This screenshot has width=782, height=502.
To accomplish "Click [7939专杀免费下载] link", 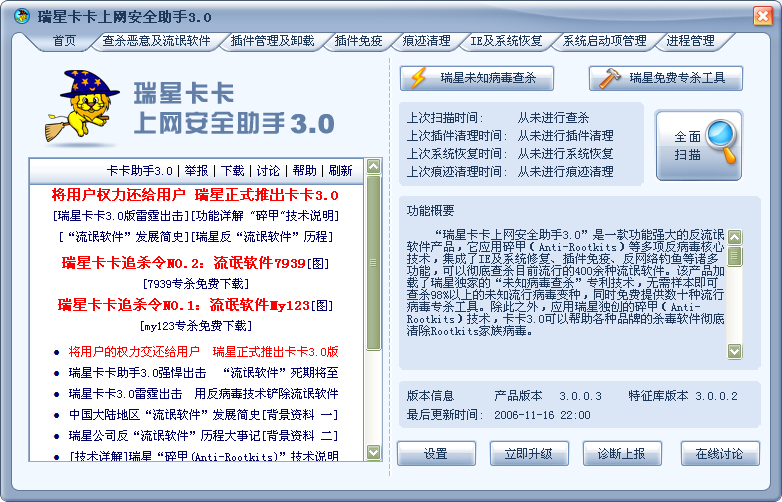I will click(x=196, y=284).
